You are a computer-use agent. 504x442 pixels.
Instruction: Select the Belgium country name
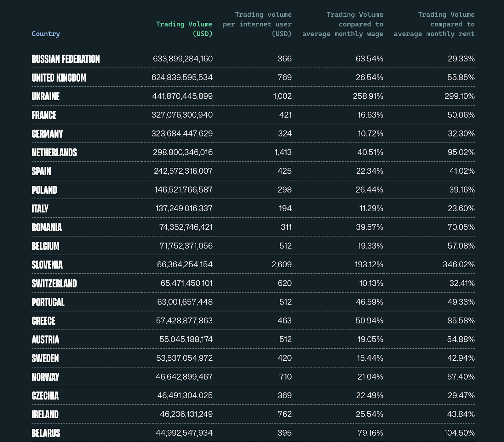[x=45, y=246]
